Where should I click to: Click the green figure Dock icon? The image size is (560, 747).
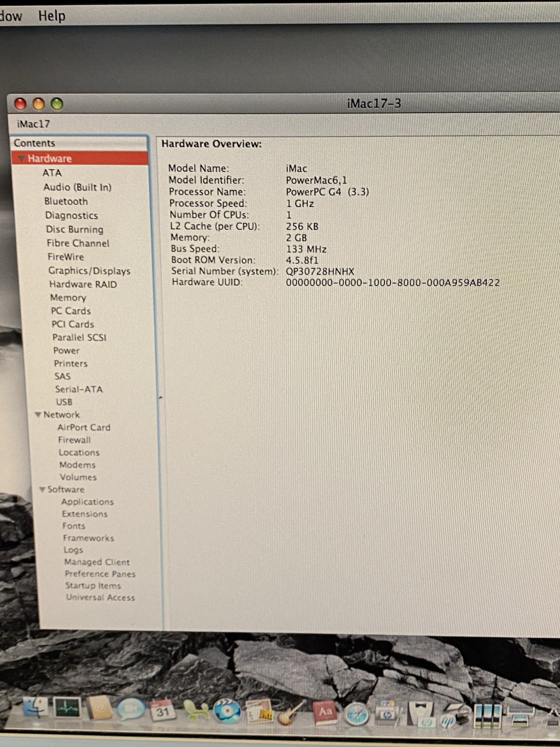point(196,711)
